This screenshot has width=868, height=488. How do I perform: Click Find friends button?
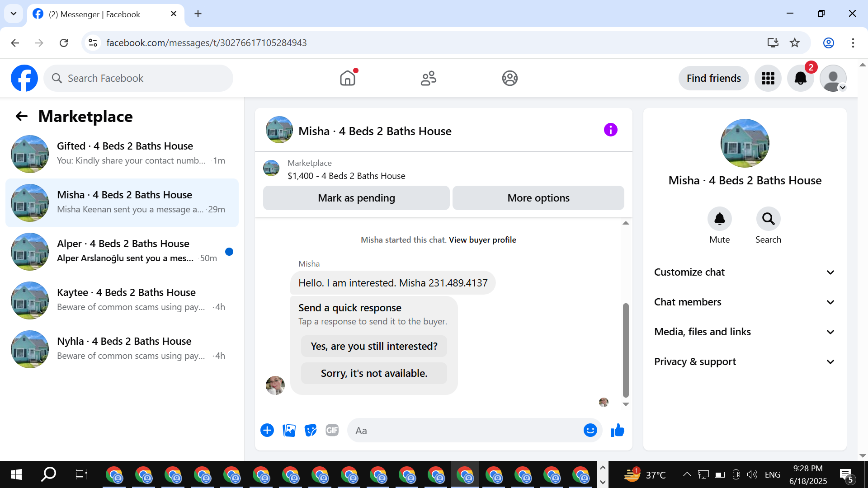coord(713,78)
